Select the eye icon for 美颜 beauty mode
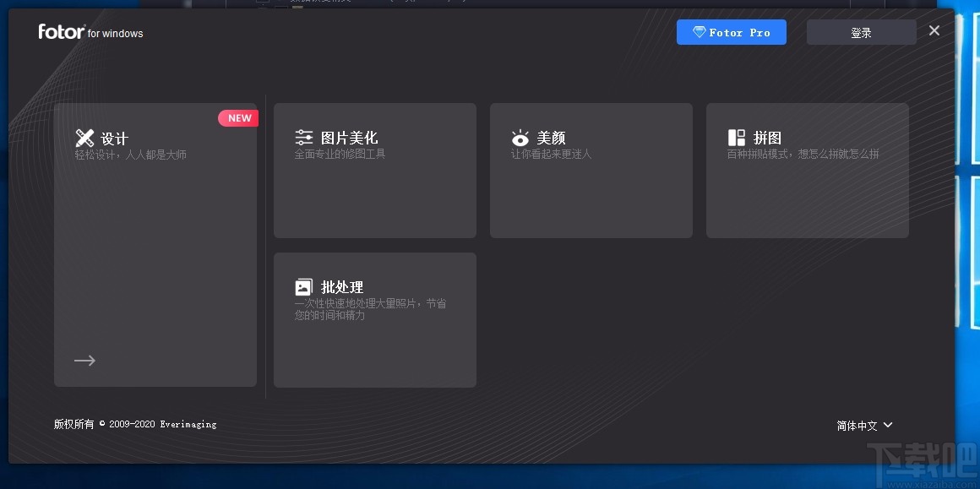980x489 pixels. [520, 137]
